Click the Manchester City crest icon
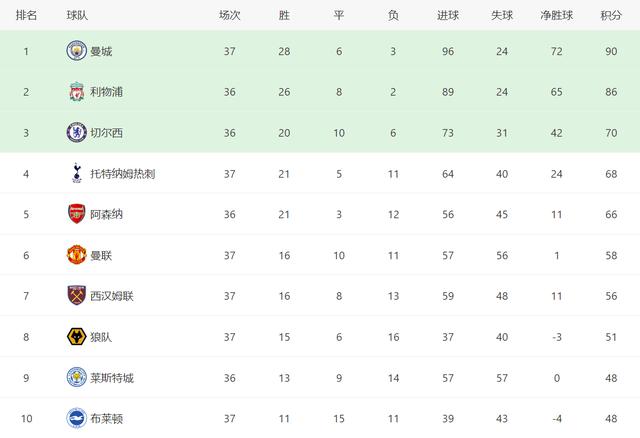Image resolution: width=640 pixels, height=438 pixels. (76, 51)
